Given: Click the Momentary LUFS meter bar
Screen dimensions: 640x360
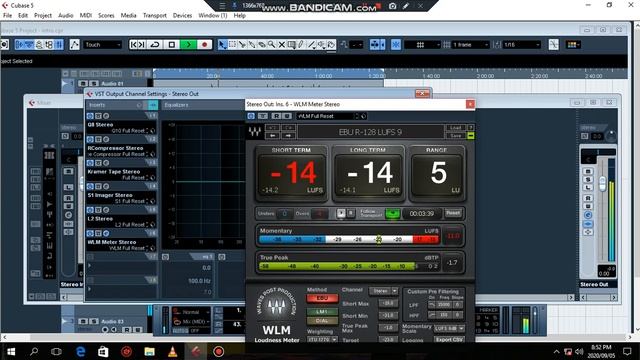Looking at the screenshot, I should click(x=349, y=239).
